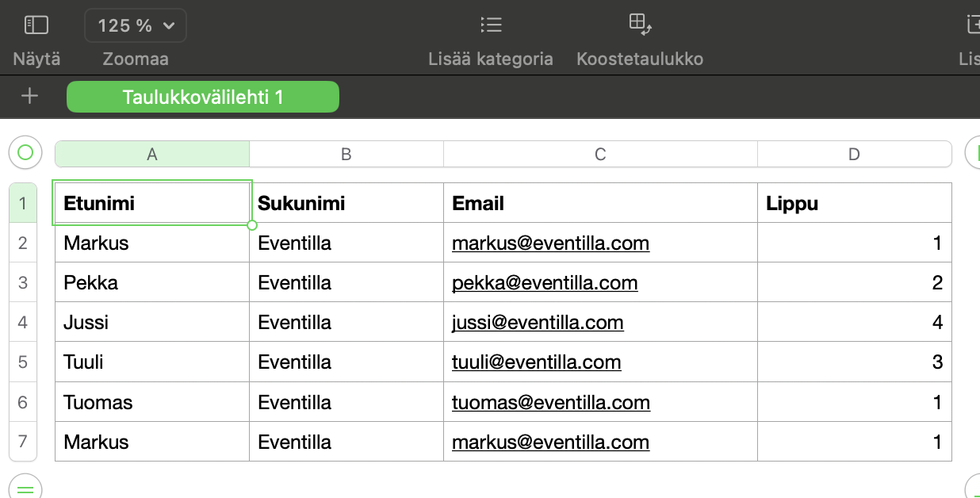Open the Näytä view sidebar icon

(36, 25)
